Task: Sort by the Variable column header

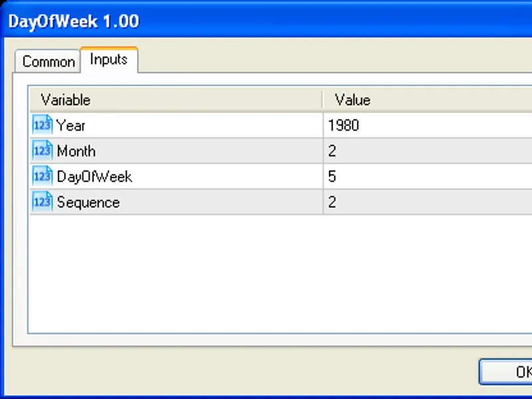Action: click(x=176, y=100)
